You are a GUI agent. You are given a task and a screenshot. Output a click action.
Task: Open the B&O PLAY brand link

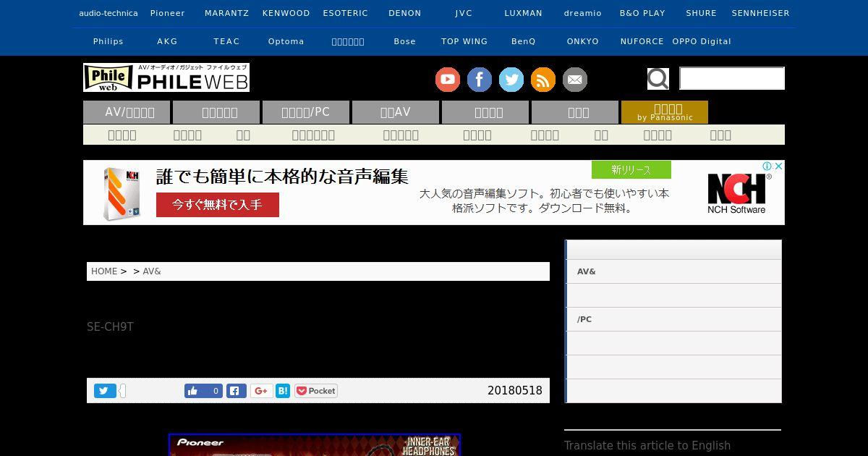pyautogui.click(x=642, y=13)
